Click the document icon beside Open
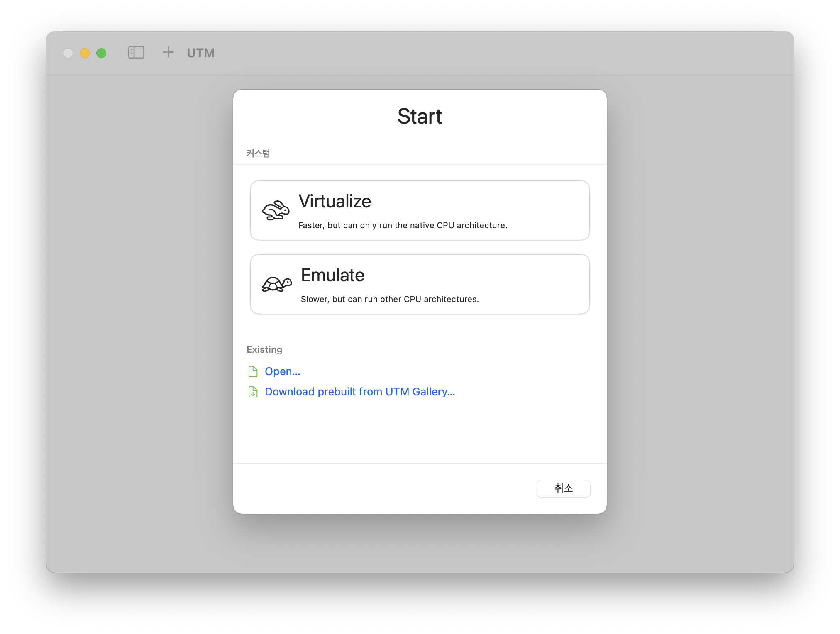Screen dimensions: 840x634 pos(253,371)
